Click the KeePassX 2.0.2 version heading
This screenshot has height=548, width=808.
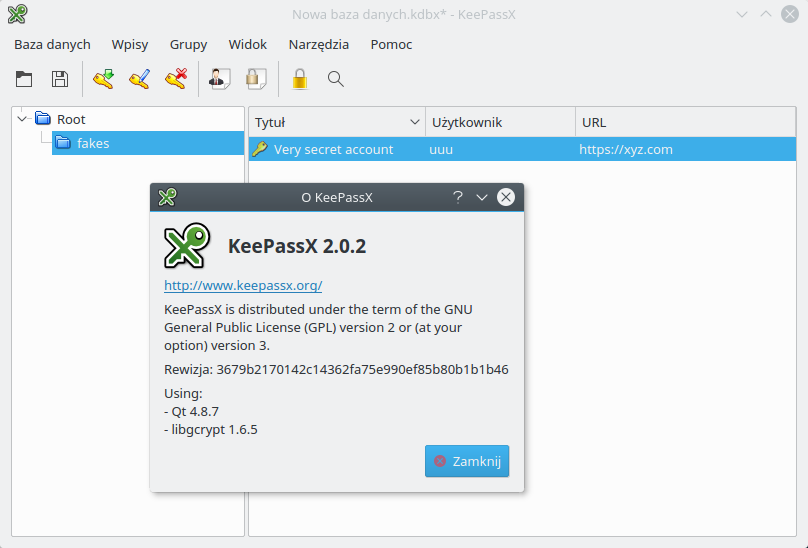(x=297, y=245)
